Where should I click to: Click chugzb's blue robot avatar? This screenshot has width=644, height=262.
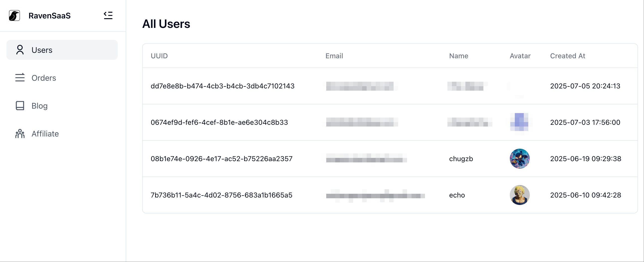(x=520, y=158)
